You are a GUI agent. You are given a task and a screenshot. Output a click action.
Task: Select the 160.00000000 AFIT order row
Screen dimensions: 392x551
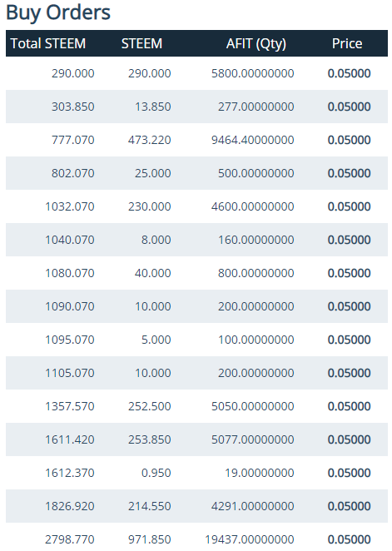coord(196,240)
